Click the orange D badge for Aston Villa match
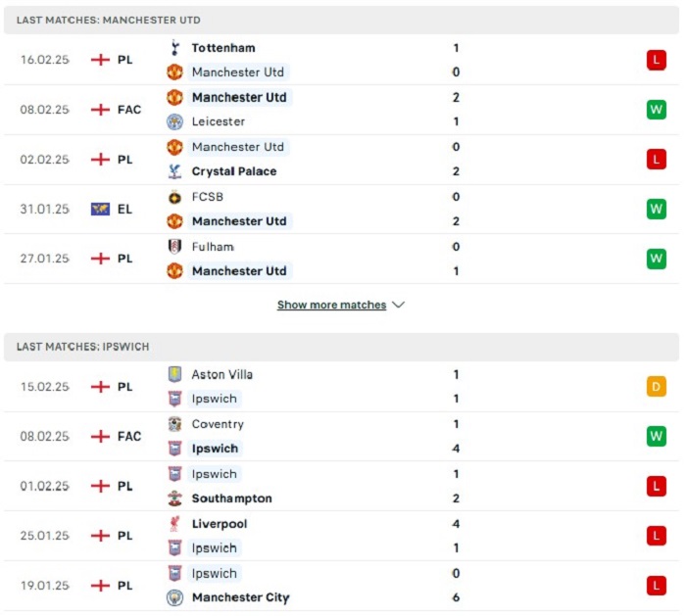 (657, 387)
